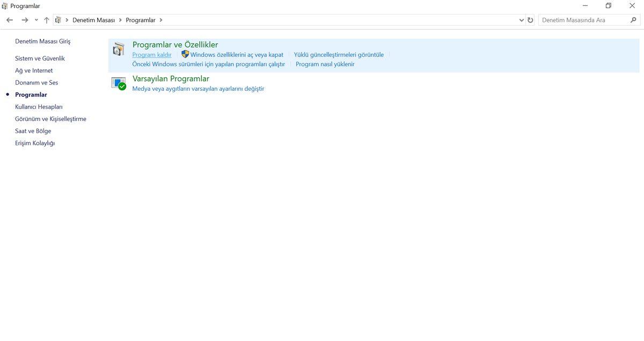Open the recent locations dropdown arrow
644x341 pixels.
pyautogui.click(x=36, y=20)
